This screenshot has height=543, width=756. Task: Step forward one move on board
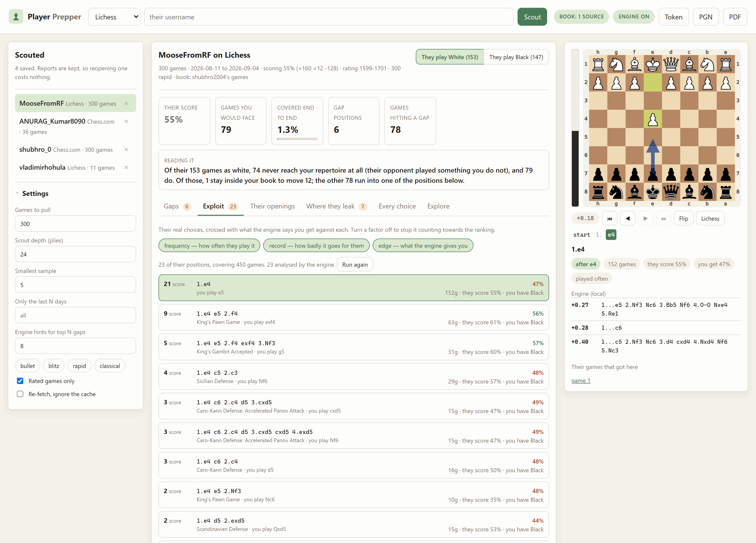tap(646, 218)
